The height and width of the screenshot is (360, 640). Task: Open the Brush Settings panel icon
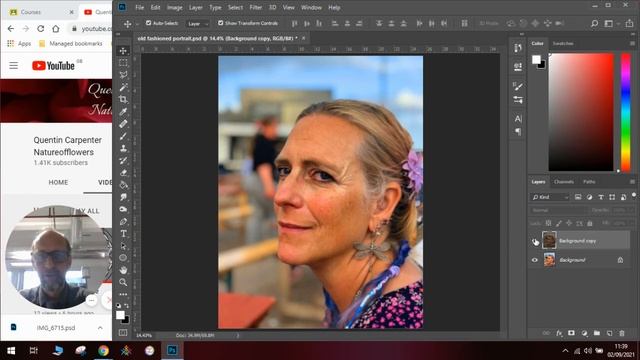tap(518, 86)
